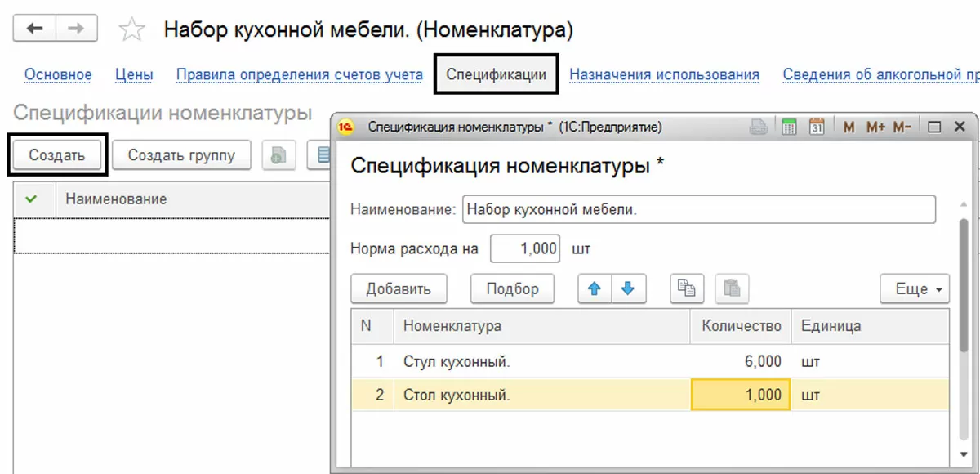980x474 pixels.
Task: Move row up with blue arrow
Action: point(595,288)
